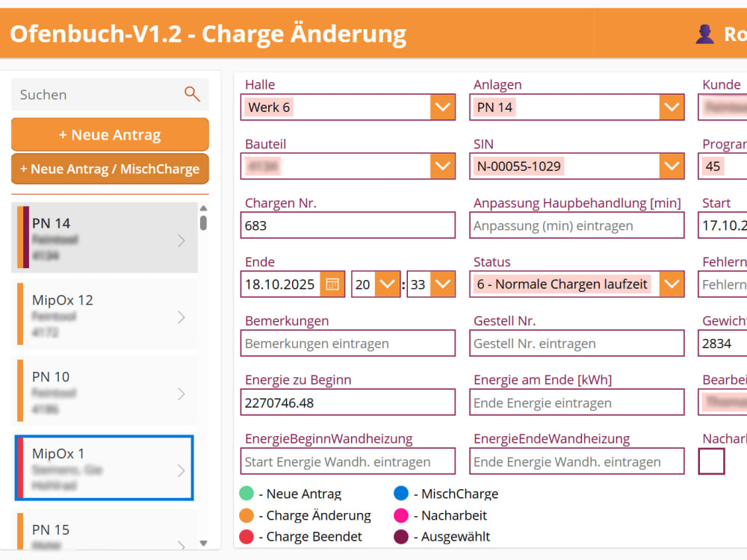Click + Neue Antrag button
The image size is (747, 560).
(110, 134)
